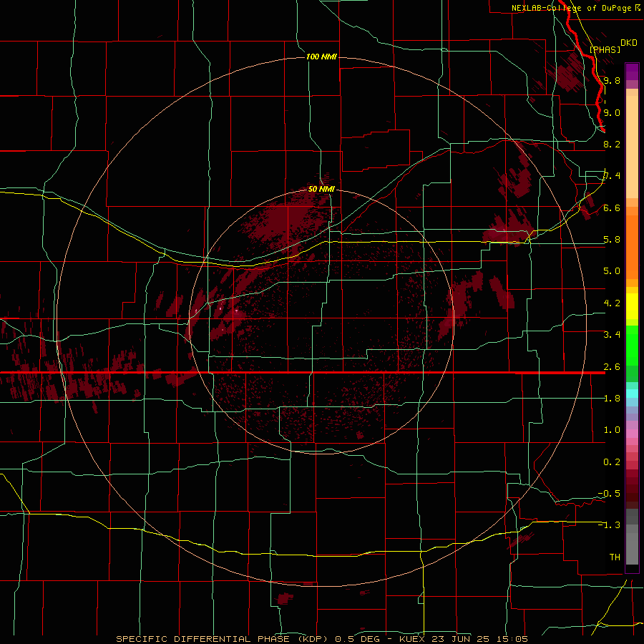Click the 5.0 value on the color scale

click(x=612, y=271)
